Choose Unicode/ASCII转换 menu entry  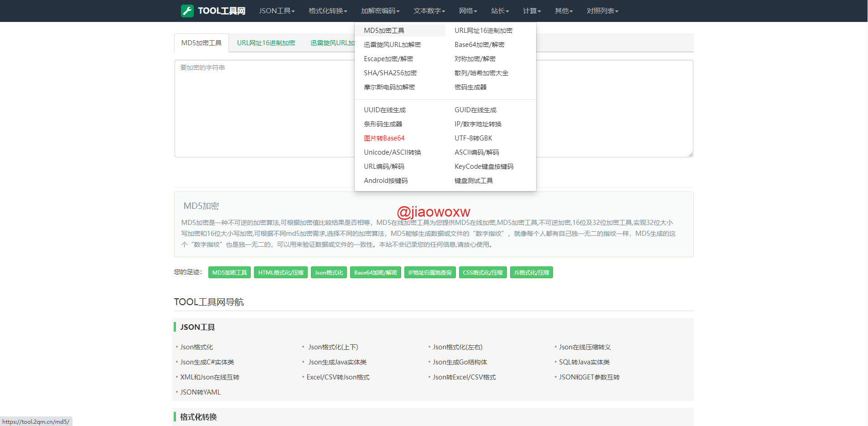click(393, 152)
